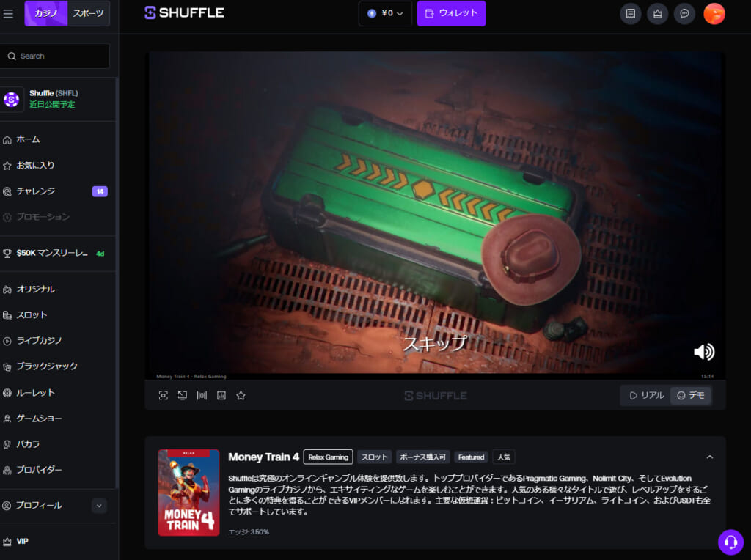Switch to the カジノ tab
Screen dimensions: 751x560
click(46, 13)
